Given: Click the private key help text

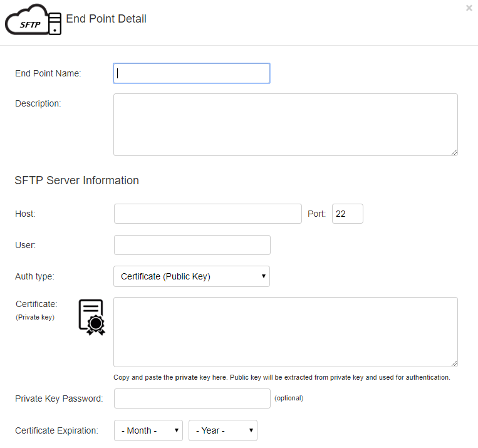Looking at the screenshot, I should pyautogui.click(x=282, y=377).
